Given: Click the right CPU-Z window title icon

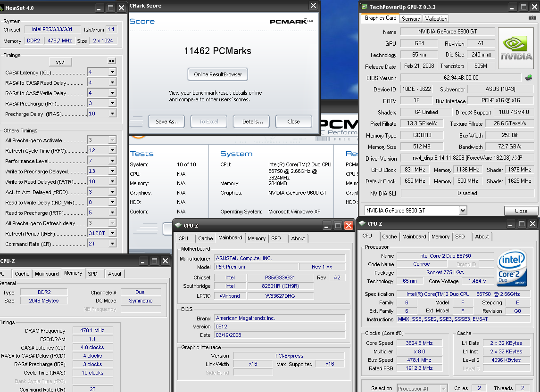Looking at the screenshot, I should pos(362,223).
